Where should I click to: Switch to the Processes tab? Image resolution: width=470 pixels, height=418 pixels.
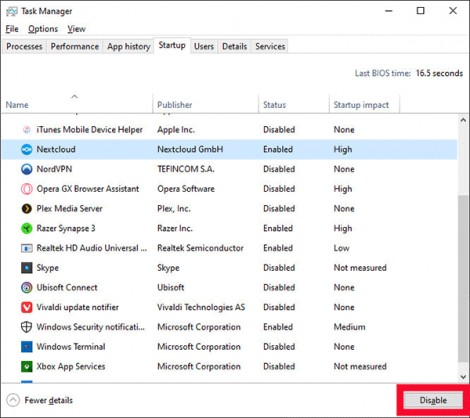coord(24,46)
